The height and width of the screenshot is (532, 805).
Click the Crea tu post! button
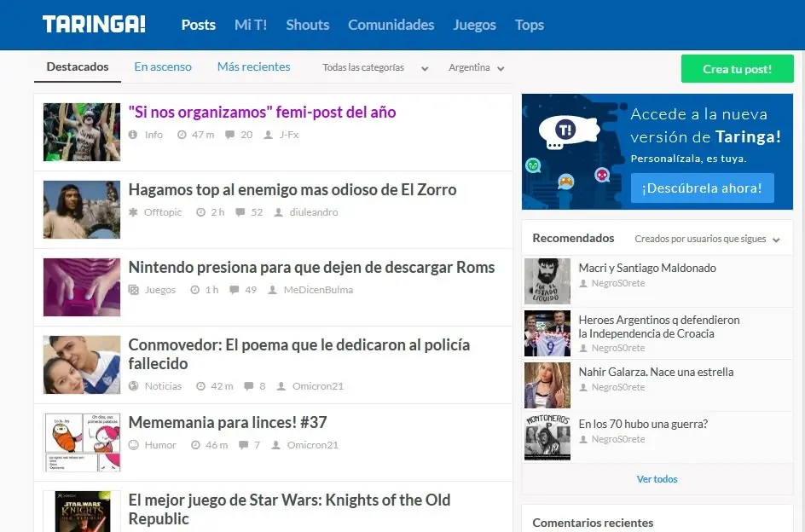pyautogui.click(x=738, y=69)
